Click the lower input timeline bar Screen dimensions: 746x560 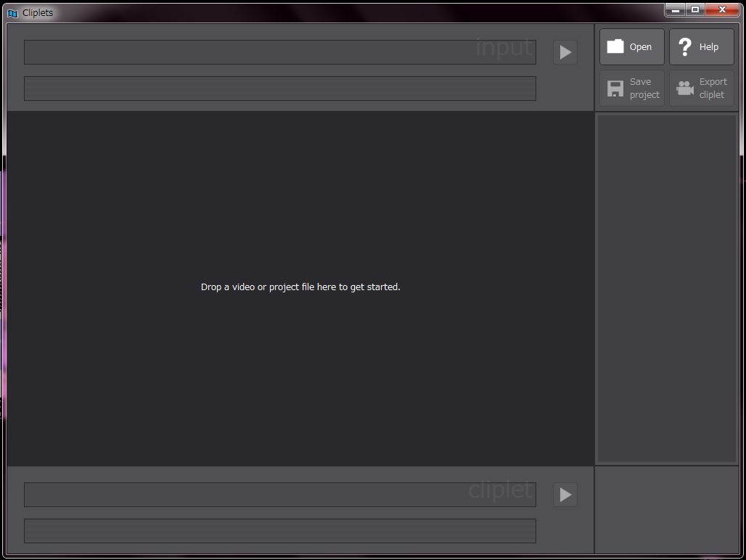tap(280, 88)
